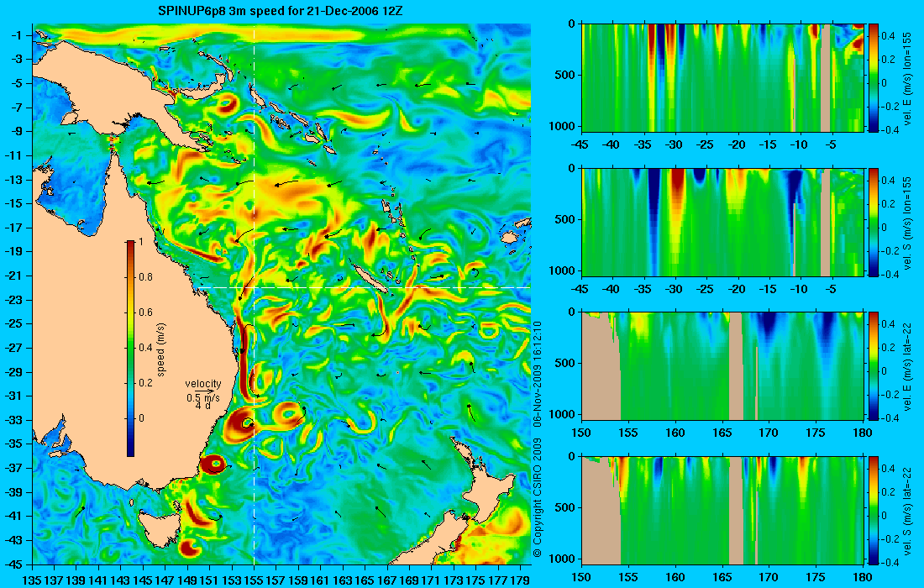Screen dimensions: 924x588
Task: Click the '06-Nov-2009 16:12:10' timestamp text
Action: [537, 374]
